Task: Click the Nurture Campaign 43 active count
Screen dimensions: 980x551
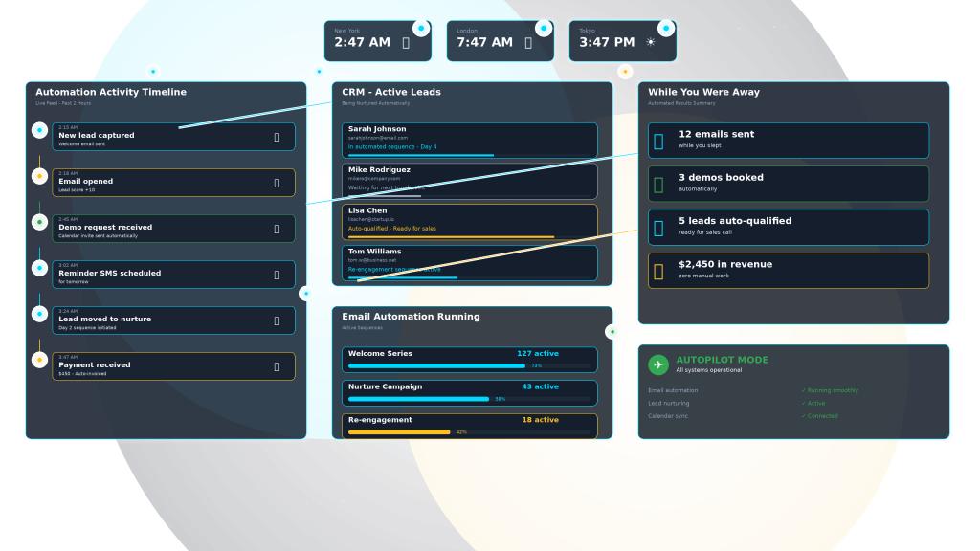Action: coord(540,387)
